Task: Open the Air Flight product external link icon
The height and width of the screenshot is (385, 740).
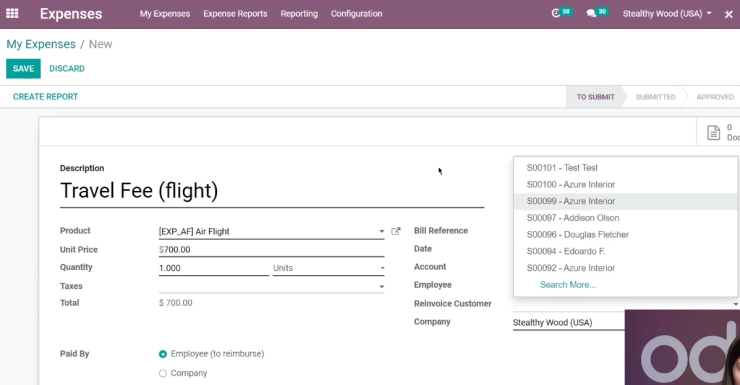Action: 396,231
